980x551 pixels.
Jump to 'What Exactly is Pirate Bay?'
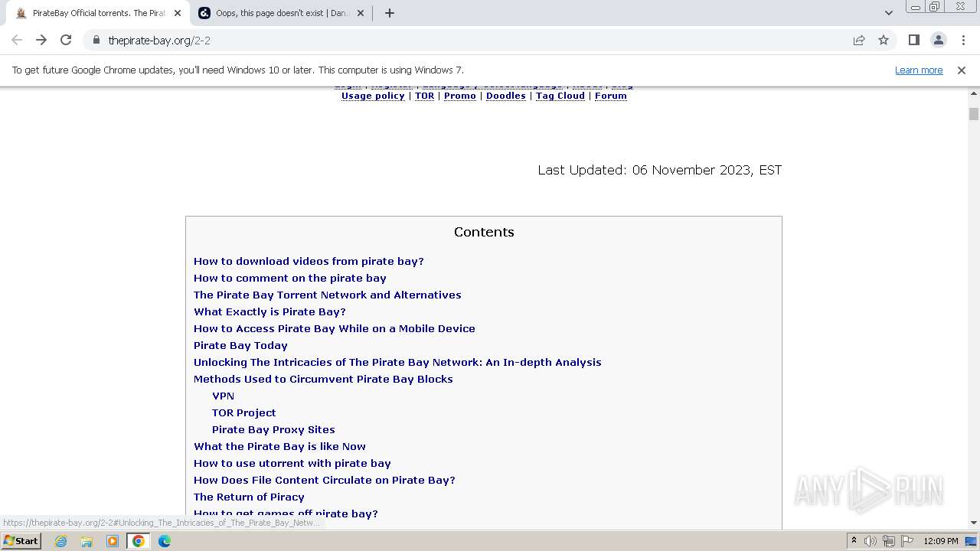pyautogui.click(x=269, y=311)
